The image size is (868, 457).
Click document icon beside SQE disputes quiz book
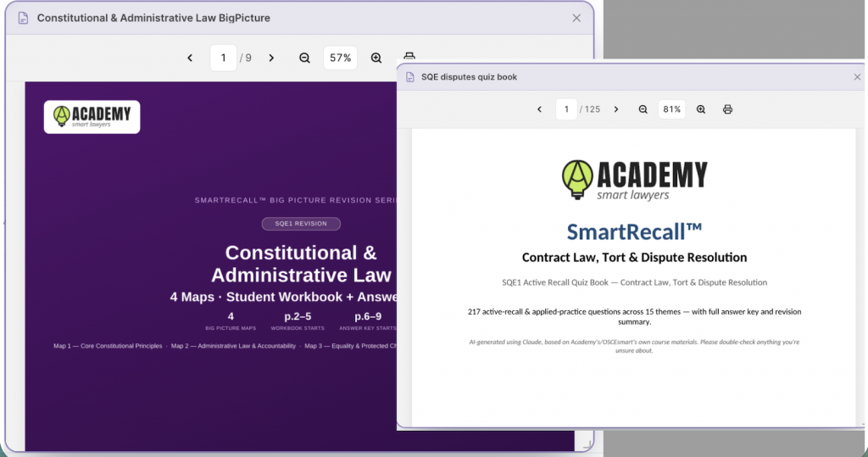click(409, 77)
